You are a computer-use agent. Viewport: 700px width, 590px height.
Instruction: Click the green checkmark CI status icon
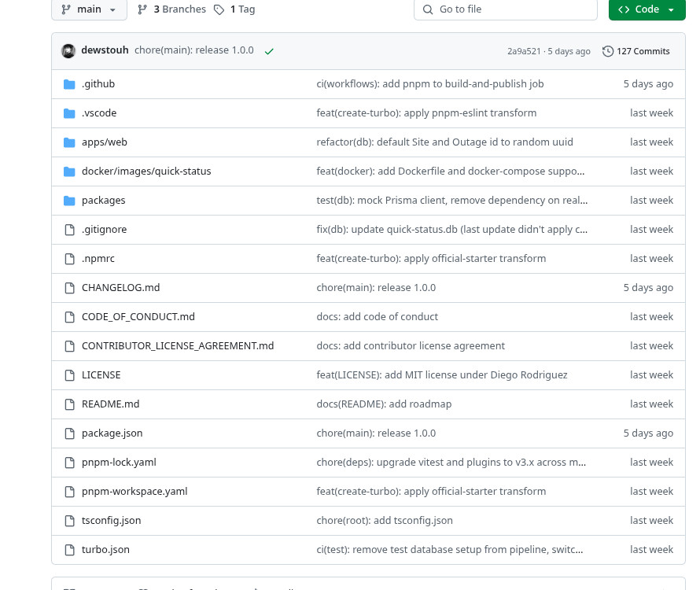269,51
